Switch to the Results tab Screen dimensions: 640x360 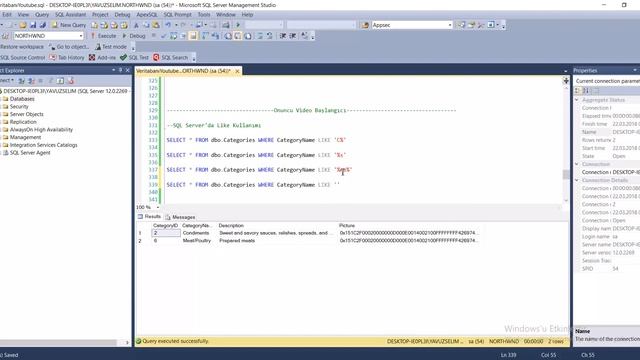(x=149, y=217)
